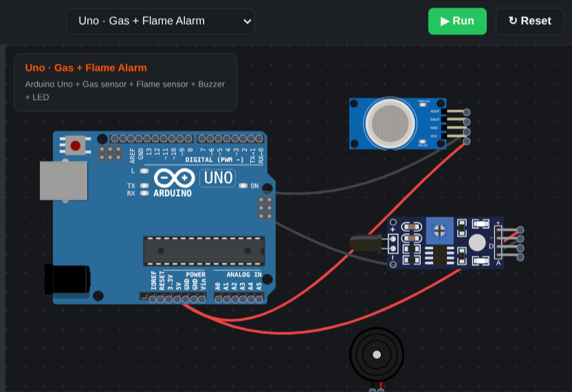Click the flame sensor potentiometer trimmer
This screenshot has width=572, height=392.
(439, 230)
